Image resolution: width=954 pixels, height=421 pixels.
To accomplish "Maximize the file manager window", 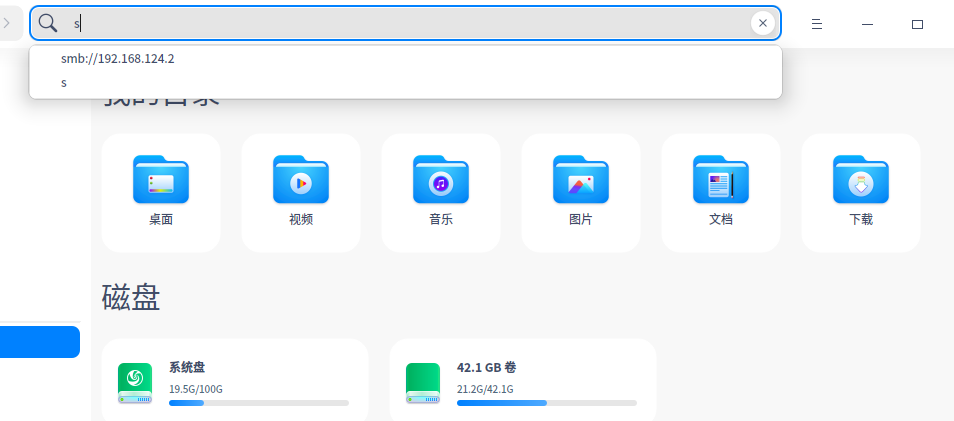I will click(917, 24).
